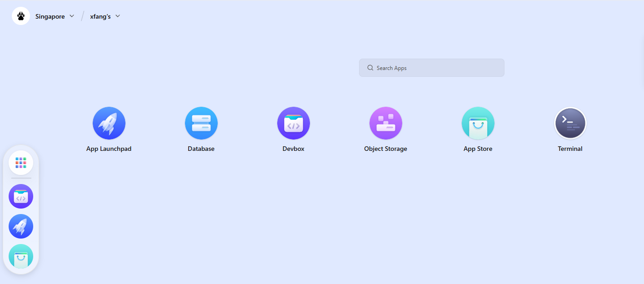Open the App Store bag icon in the grid
The height and width of the screenshot is (284, 644).
click(478, 123)
